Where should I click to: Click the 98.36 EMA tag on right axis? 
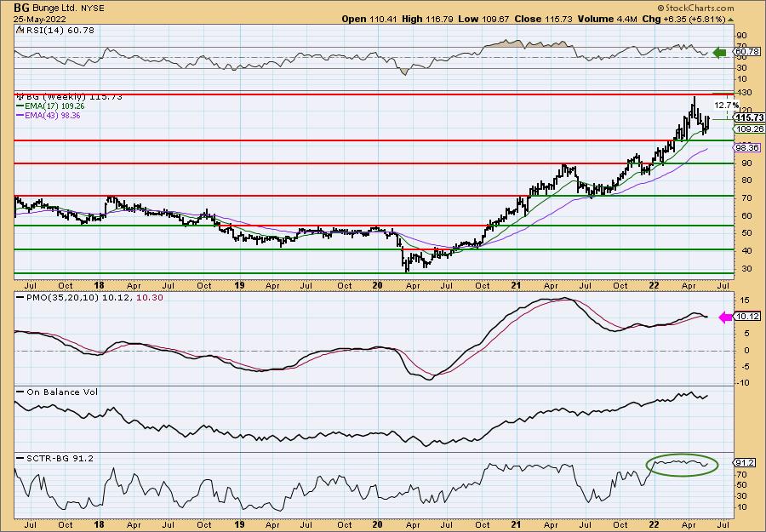point(749,147)
